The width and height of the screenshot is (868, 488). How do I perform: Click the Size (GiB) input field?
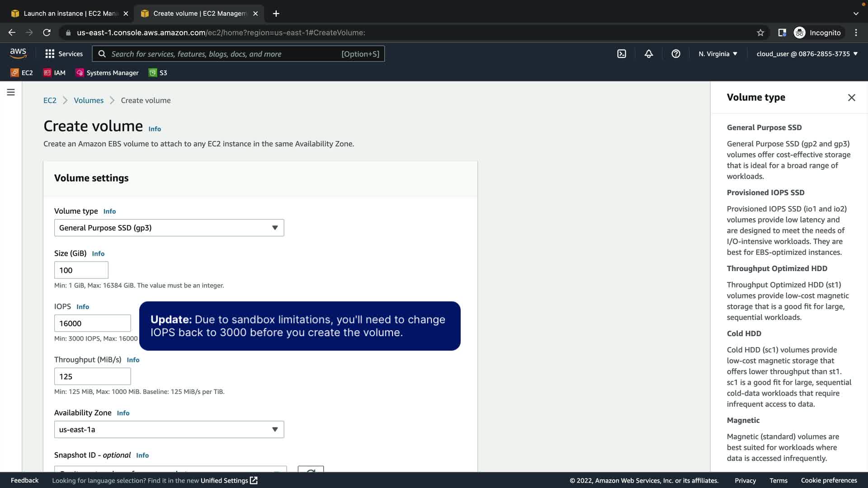click(x=81, y=270)
